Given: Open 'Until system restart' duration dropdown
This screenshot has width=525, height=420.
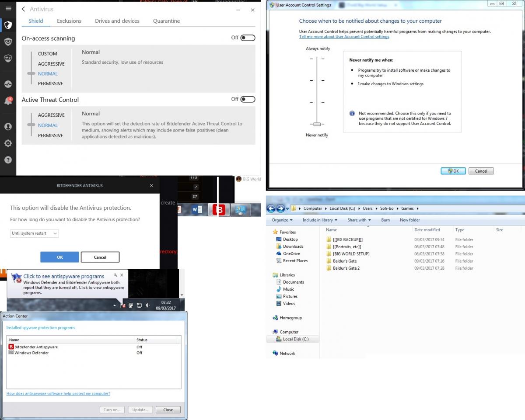Looking at the screenshot, I should point(34,233).
